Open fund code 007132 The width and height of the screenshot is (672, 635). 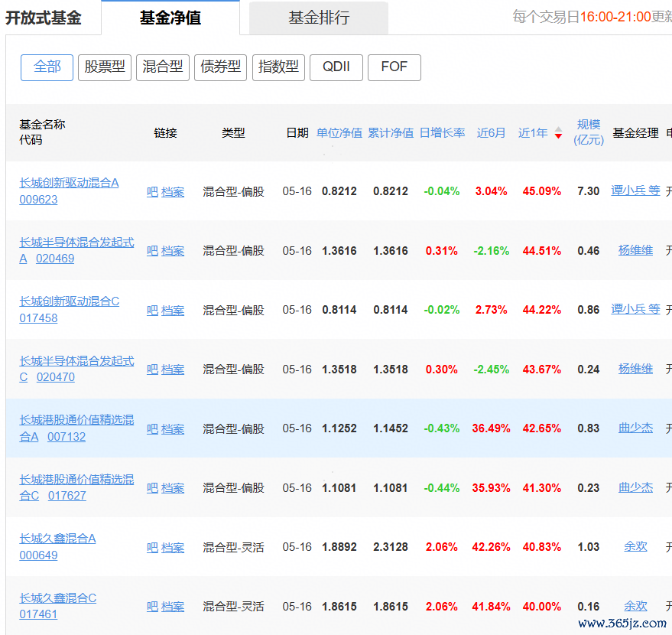[67, 437]
